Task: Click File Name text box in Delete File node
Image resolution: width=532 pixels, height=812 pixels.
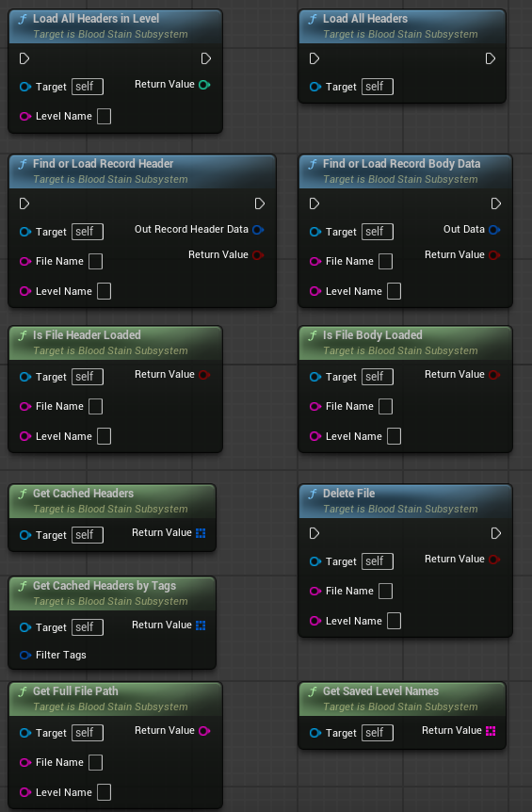Action: coord(385,591)
